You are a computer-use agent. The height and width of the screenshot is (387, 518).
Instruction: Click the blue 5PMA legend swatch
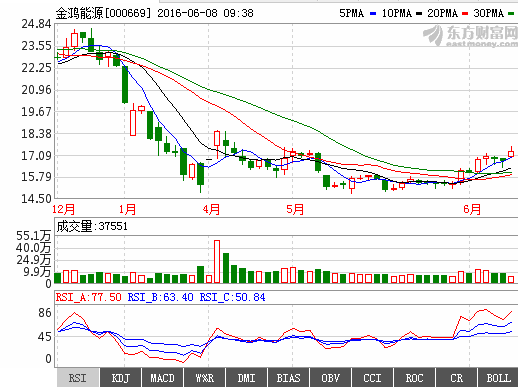click(x=373, y=14)
